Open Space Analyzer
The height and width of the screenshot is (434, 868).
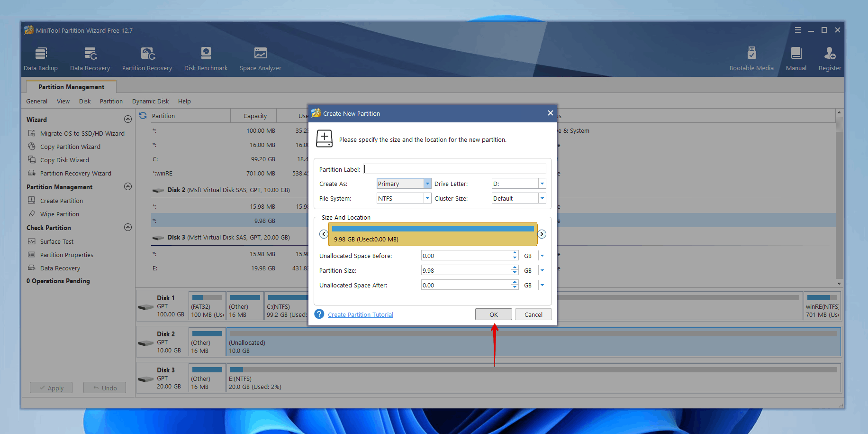(x=260, y=59)
